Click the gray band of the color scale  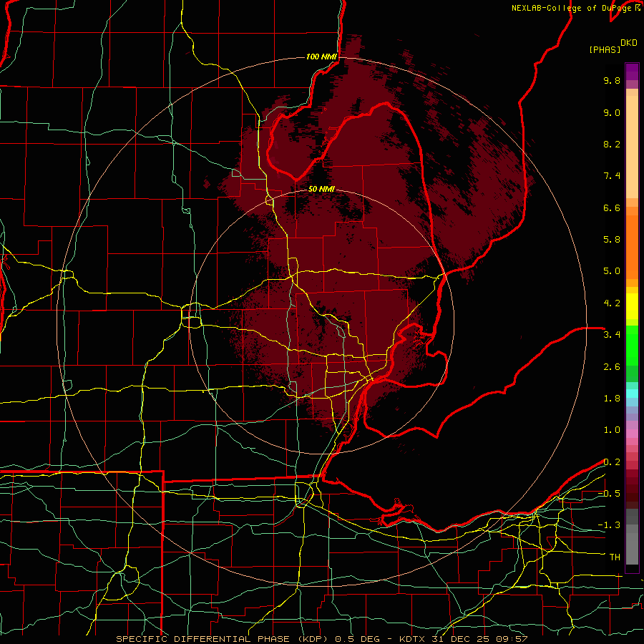(632, 537)
